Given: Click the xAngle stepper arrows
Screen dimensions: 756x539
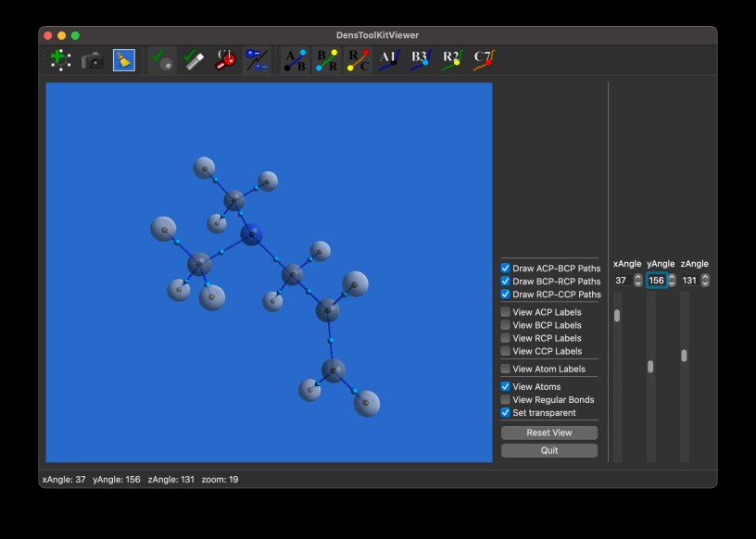Looking at the screenshot, I should [637, 281].
